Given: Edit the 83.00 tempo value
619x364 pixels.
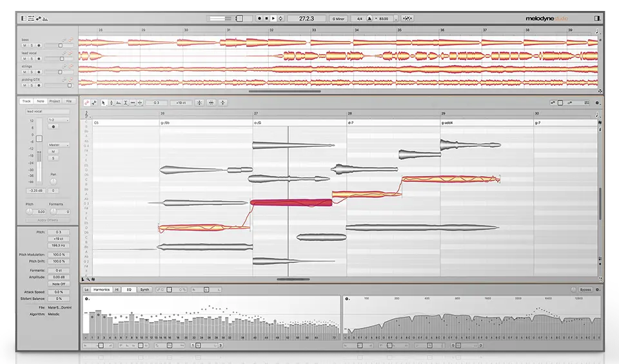Looking at the screenshot, I should point(383,19).
